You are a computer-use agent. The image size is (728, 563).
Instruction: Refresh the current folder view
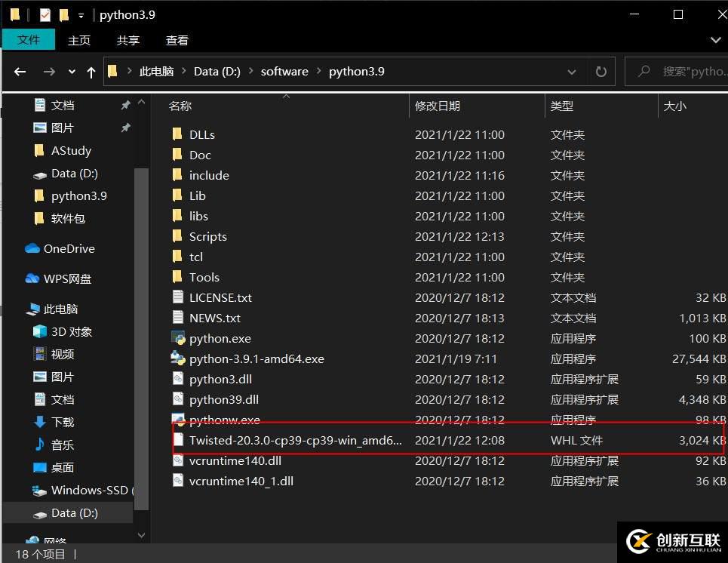click(601, 72)
